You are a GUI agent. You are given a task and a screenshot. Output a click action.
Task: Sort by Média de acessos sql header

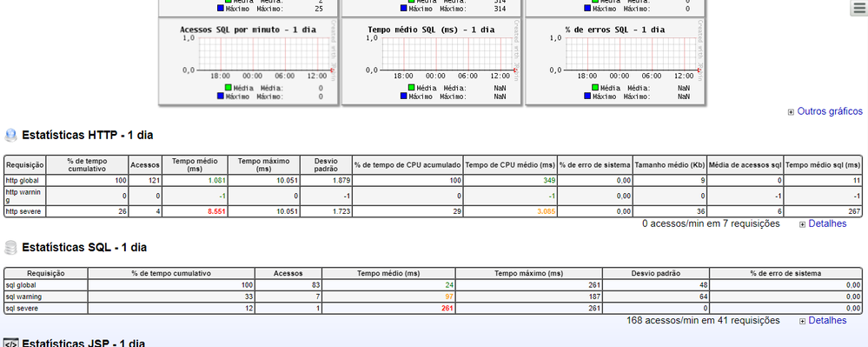pyautogui.click(x=745, y=165)
